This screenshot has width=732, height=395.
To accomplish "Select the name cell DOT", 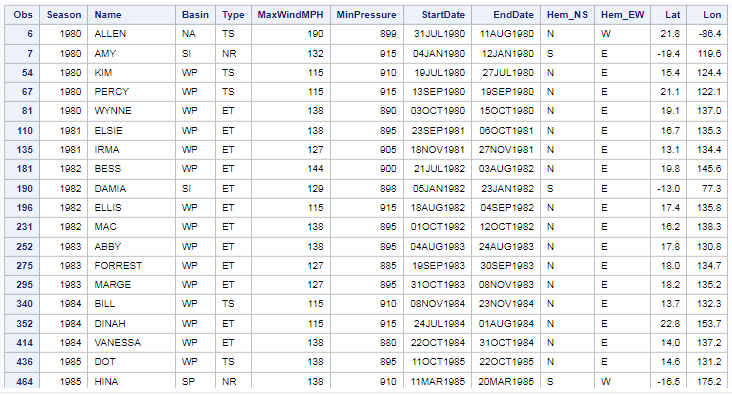I will (132, 362).
